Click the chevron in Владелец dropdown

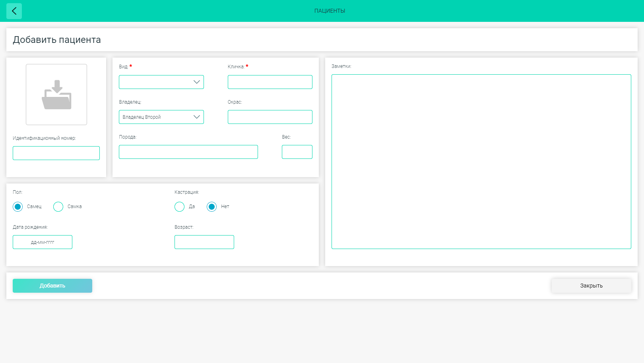click(x=196, y=117)
